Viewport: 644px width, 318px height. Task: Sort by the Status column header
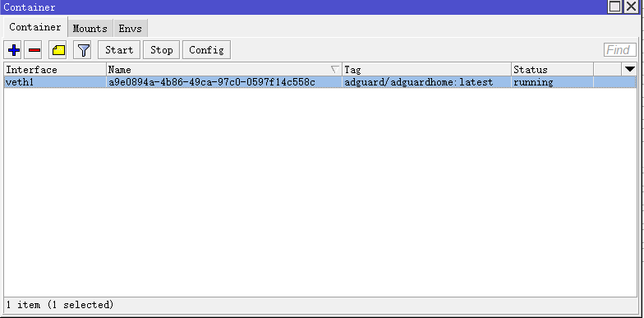click(552, 69)
